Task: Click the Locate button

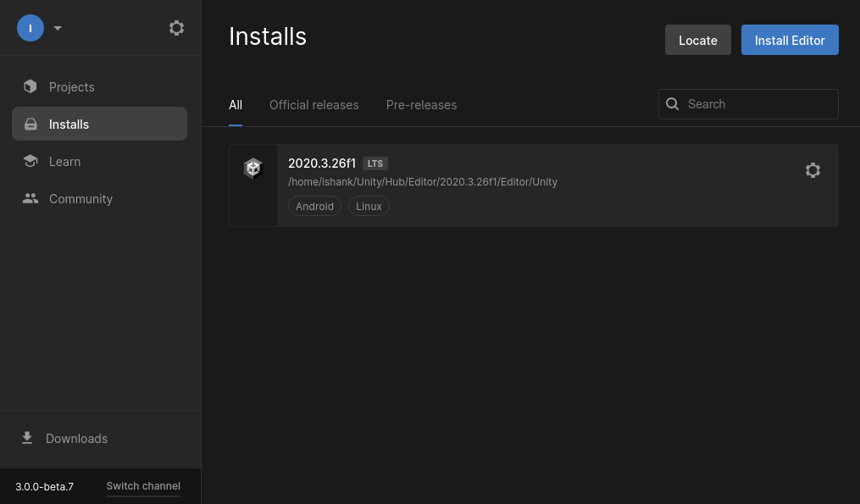Action: (x=697, y=40)
